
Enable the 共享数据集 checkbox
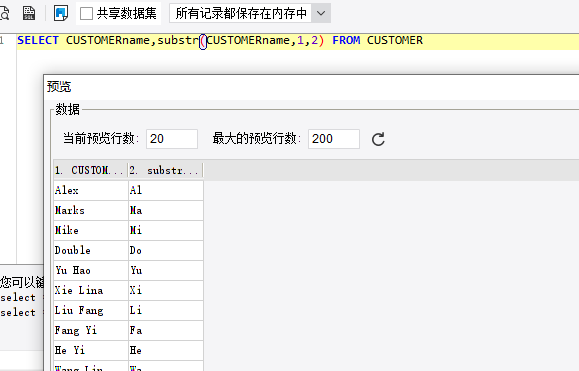[x=86, y=14]
